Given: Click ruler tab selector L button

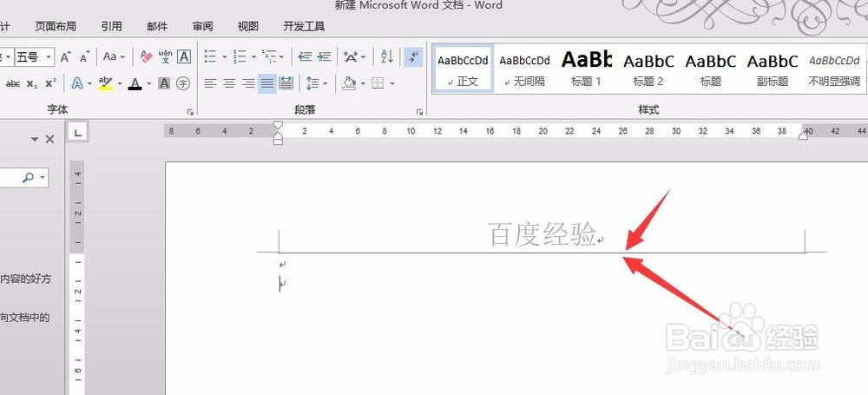Looking at the screenshot, I should tap(77, 132).
